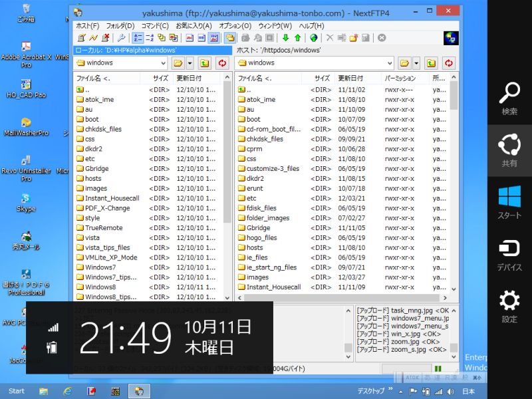Open the ホスト(F) menu
Image resolution: width=532 pixels, height=399 pixels.
pyautogui.click(x=87, y=25)
